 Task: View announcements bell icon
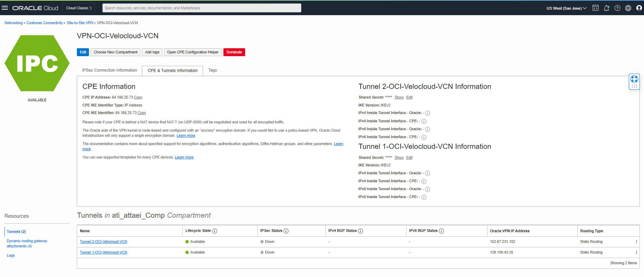(606, 8)
